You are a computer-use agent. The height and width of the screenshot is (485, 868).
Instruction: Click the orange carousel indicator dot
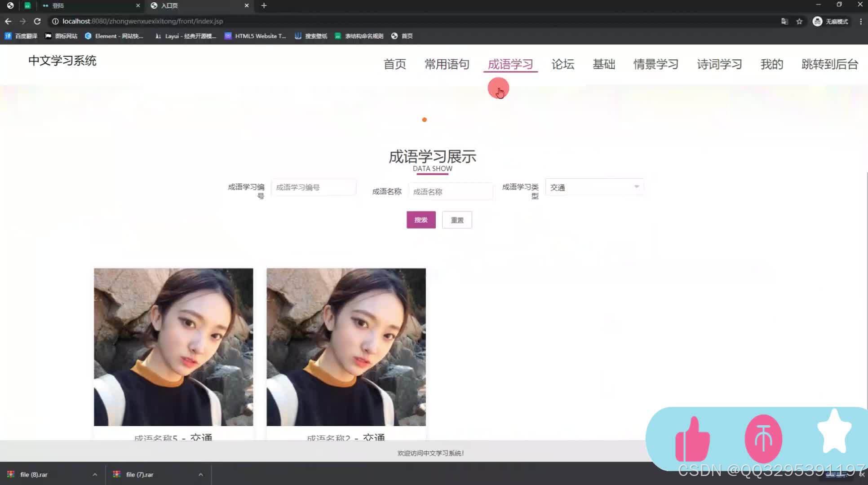pos(424,120)
